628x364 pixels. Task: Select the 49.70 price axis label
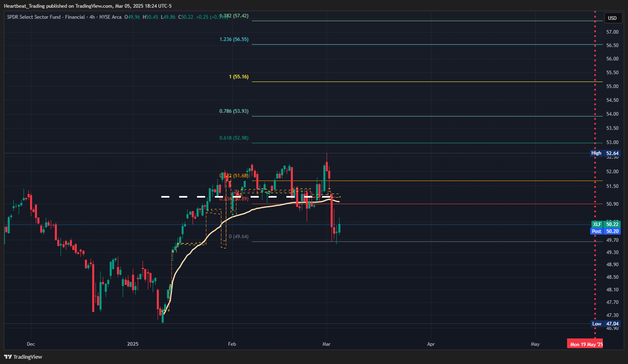point(613,240)
